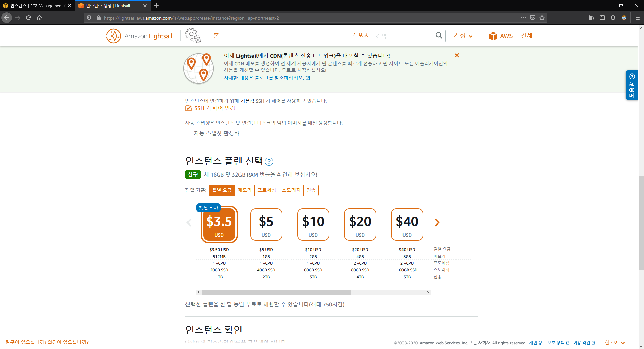Select the $40 USD plan
644x349 pixels.
point(407,225)
